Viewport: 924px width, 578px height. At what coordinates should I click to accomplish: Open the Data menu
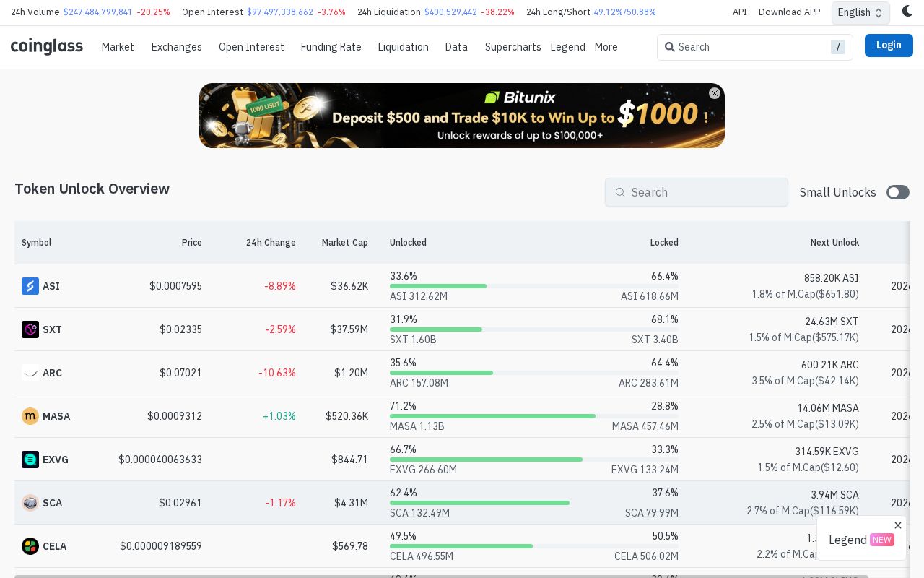[x=456, y=47]
